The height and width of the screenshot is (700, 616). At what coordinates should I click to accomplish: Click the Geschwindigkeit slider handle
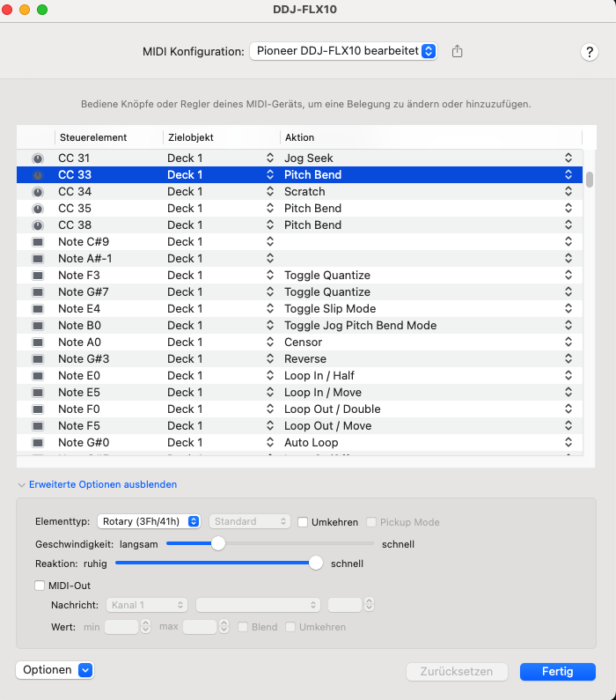coord(218,544)
